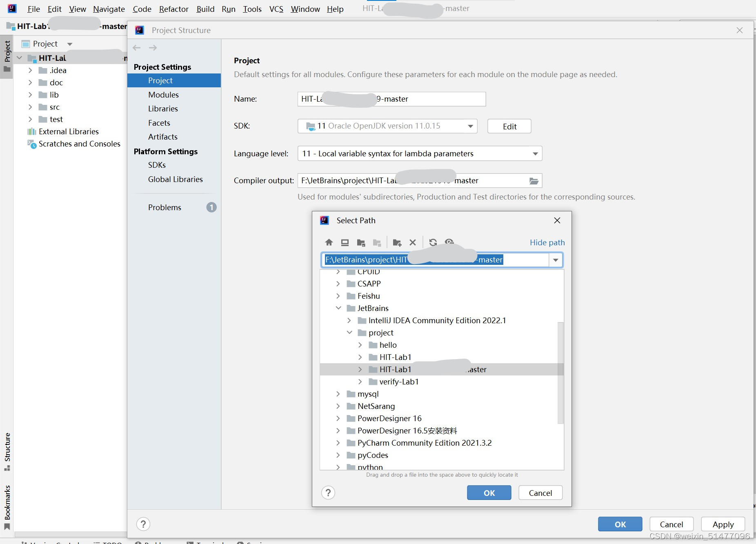Select the Feishu folder row
756x544 pixels.
point(439,296)
